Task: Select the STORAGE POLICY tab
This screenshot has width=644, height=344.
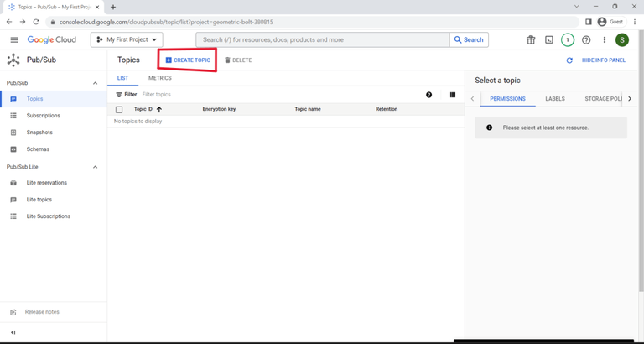Action: [x=604, y=99]
